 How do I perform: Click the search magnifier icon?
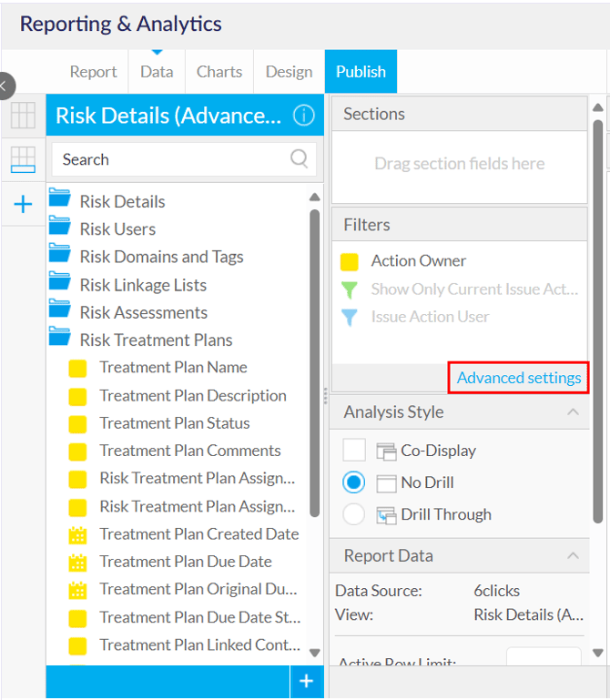[x=299, y=159]
